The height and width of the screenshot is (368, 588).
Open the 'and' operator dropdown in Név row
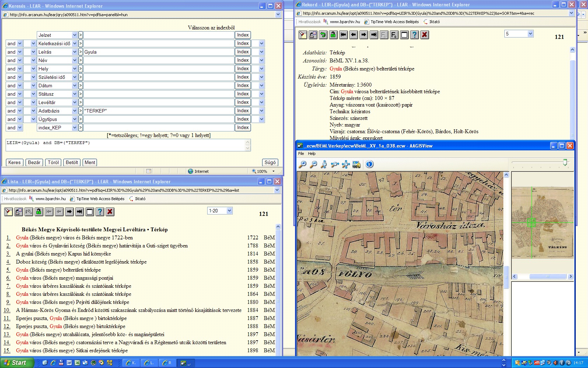pyautogui.click(x=20, y=60)
